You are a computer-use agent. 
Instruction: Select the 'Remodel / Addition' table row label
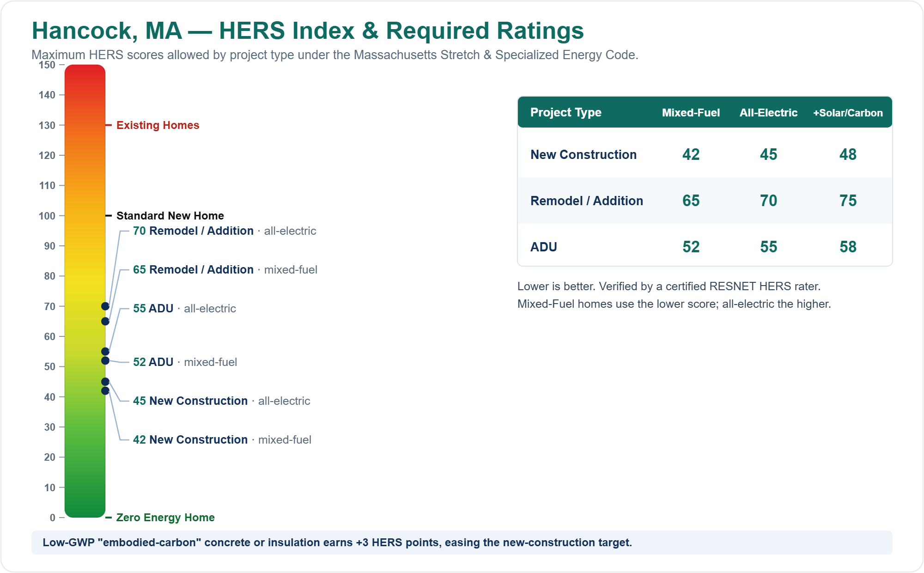click(586, 201)
